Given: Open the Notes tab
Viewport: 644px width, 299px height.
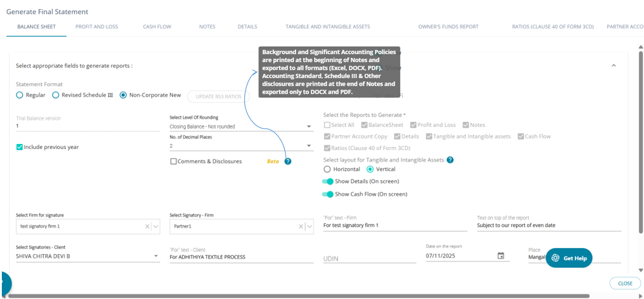Looking at the screenshot, I should point(207,26).
